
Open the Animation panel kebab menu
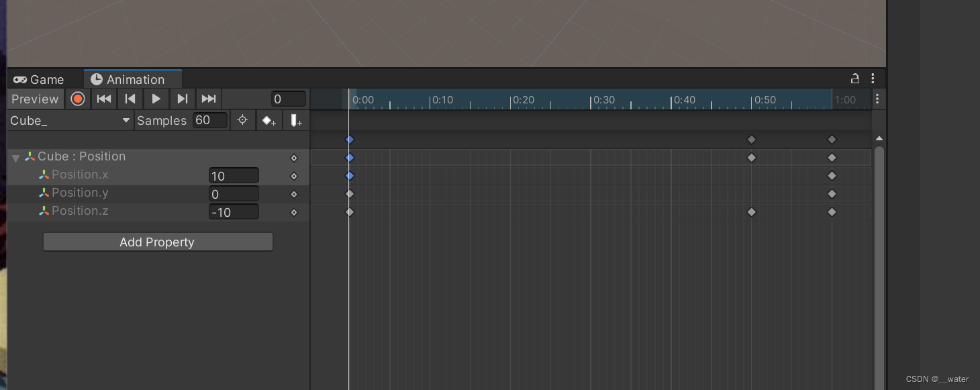click(x=873, y=79)
